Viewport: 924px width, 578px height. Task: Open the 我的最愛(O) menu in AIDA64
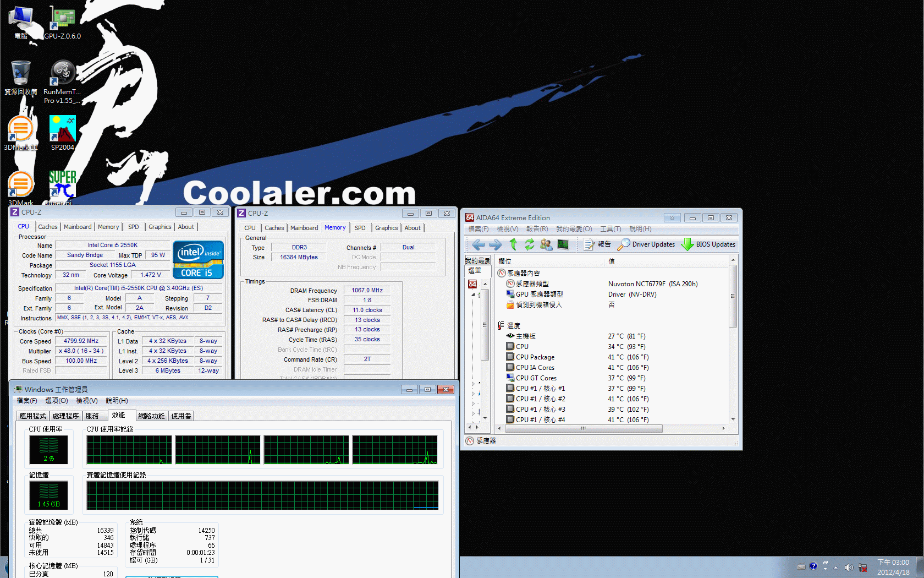574,229
